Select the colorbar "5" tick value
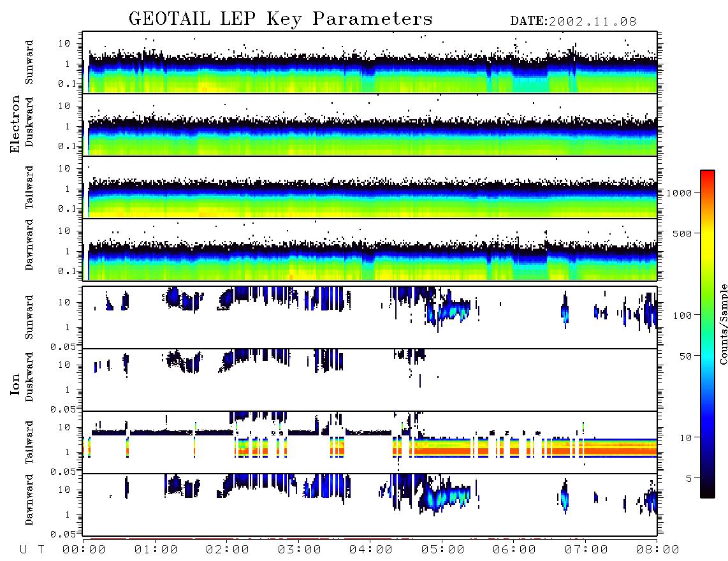Image resolution: width=728 pixels, height=561 pixels. click(689, 479)
